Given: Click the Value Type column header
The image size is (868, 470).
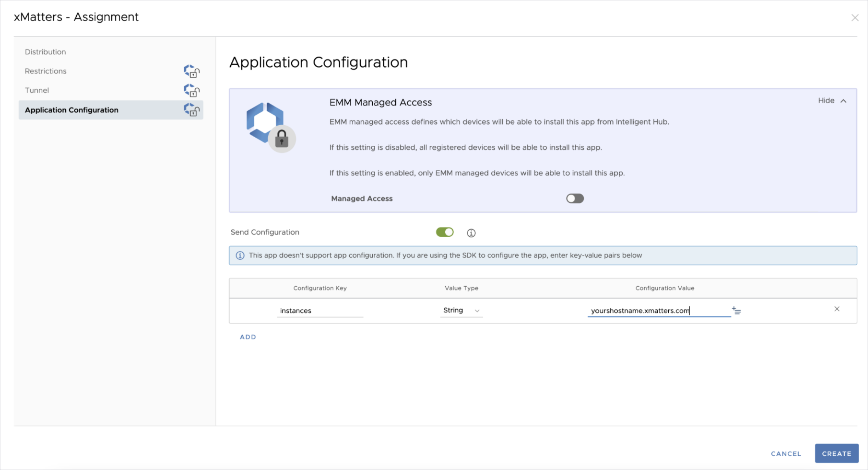Looking at the screenshot, I should [x=461, y=288].
